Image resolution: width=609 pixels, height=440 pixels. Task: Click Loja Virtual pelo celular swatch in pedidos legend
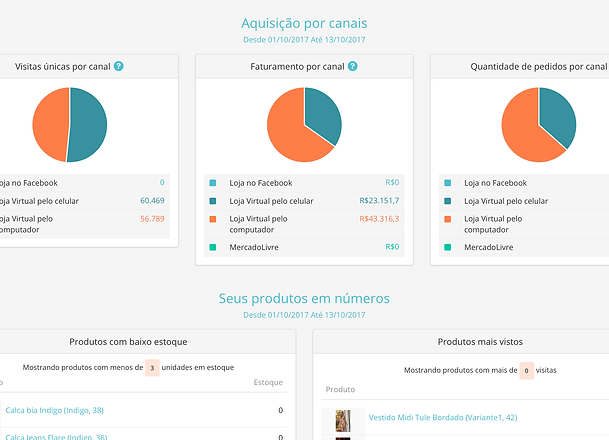pyautogui.click(x=447, y=201)
